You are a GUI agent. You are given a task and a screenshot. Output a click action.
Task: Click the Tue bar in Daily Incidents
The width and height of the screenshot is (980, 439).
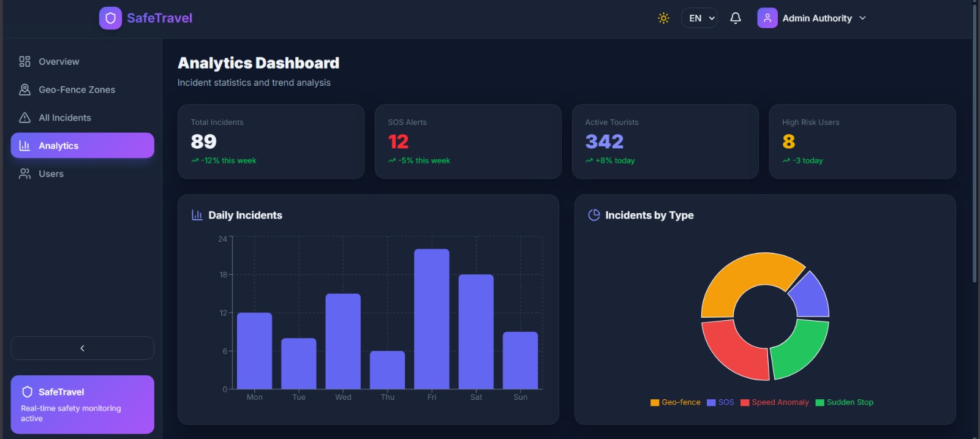click(x=299, y=364)
